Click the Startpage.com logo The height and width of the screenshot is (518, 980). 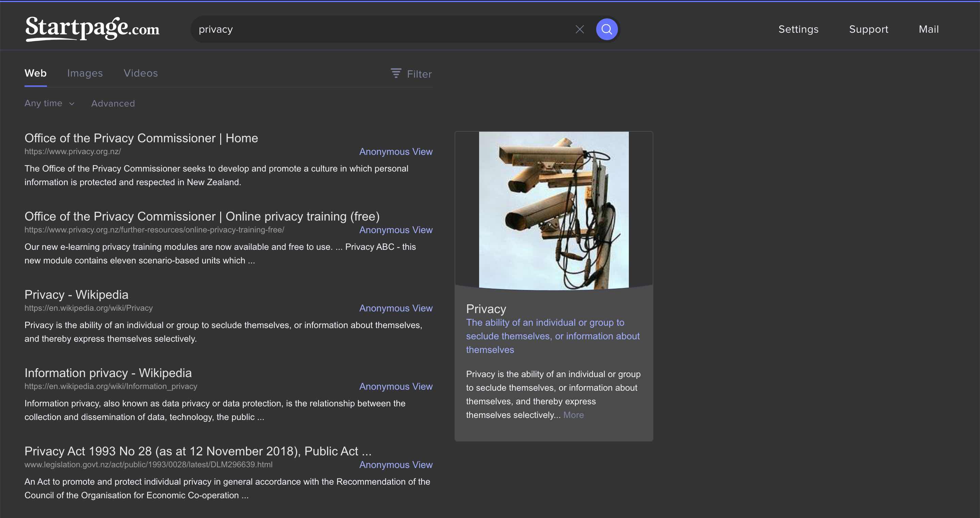[x=91, y=29]
